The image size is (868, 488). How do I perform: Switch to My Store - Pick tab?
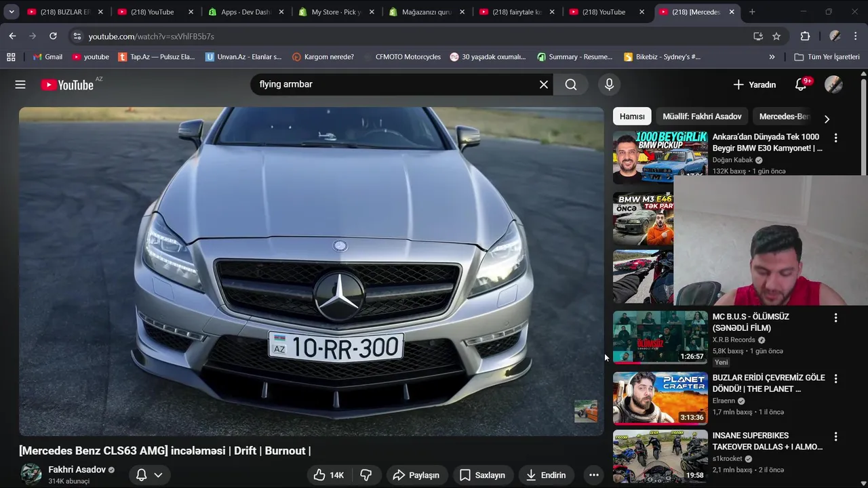(x=336, y=12)
